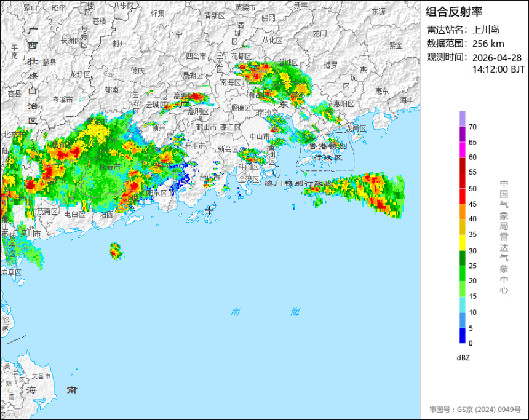Click the 中山市 label on the map
The image size is (529, 420).
[260, 137]
